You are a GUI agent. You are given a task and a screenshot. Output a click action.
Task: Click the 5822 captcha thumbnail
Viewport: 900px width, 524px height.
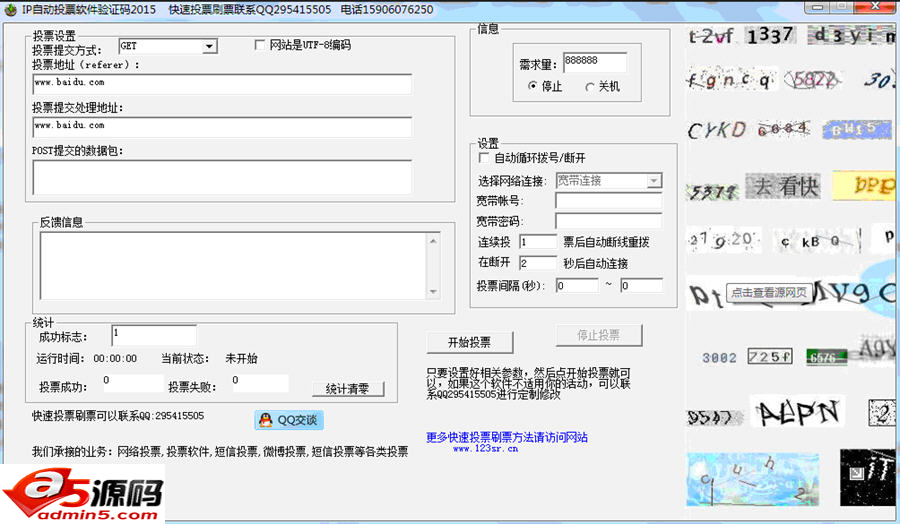tap(813, 80)
